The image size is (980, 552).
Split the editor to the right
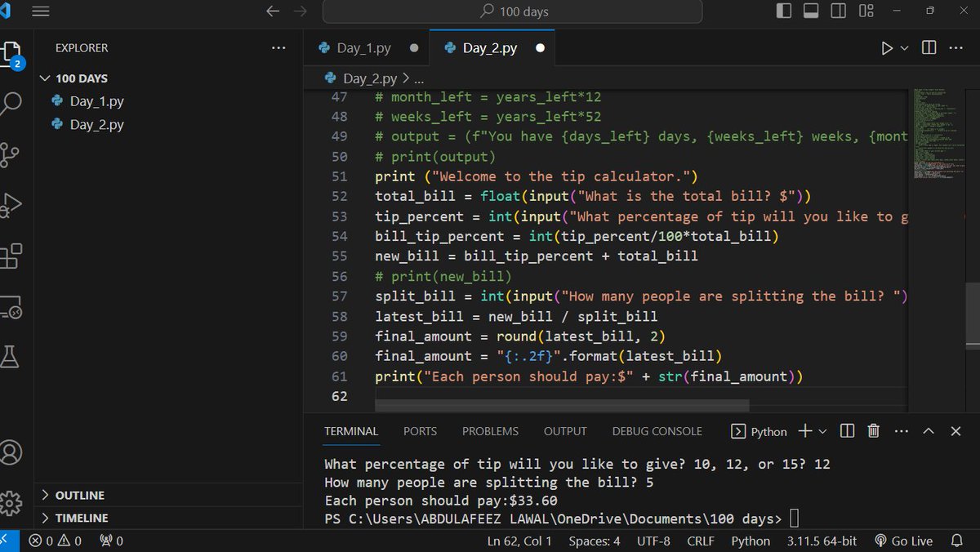pos(929,47)
